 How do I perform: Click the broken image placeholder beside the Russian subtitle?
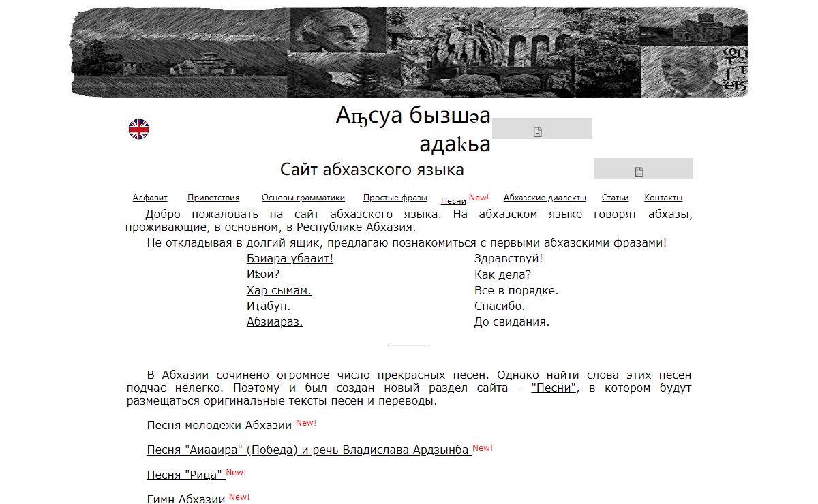click(643, 169)
